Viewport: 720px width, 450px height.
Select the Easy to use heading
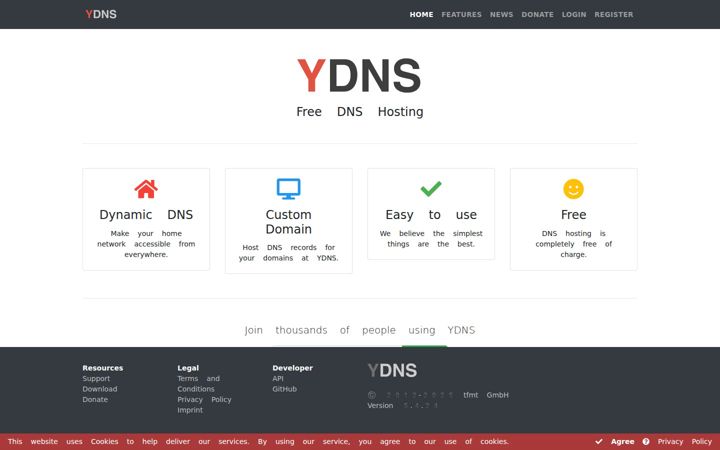coord(431,214)
